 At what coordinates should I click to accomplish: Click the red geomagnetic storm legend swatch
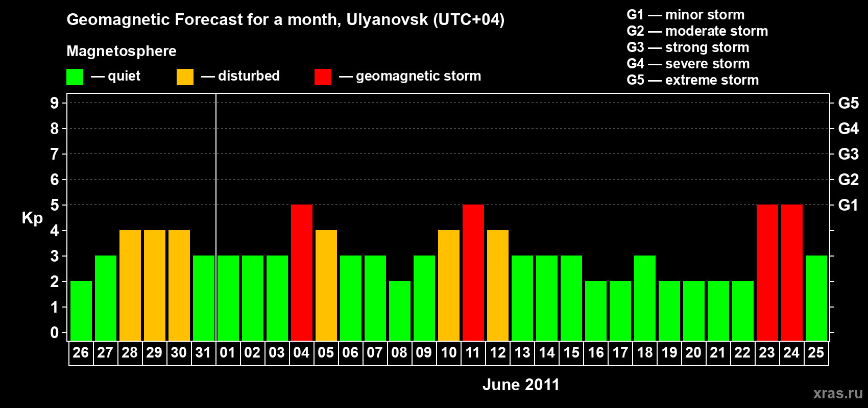pyautogui.click(x=323, y=77)
